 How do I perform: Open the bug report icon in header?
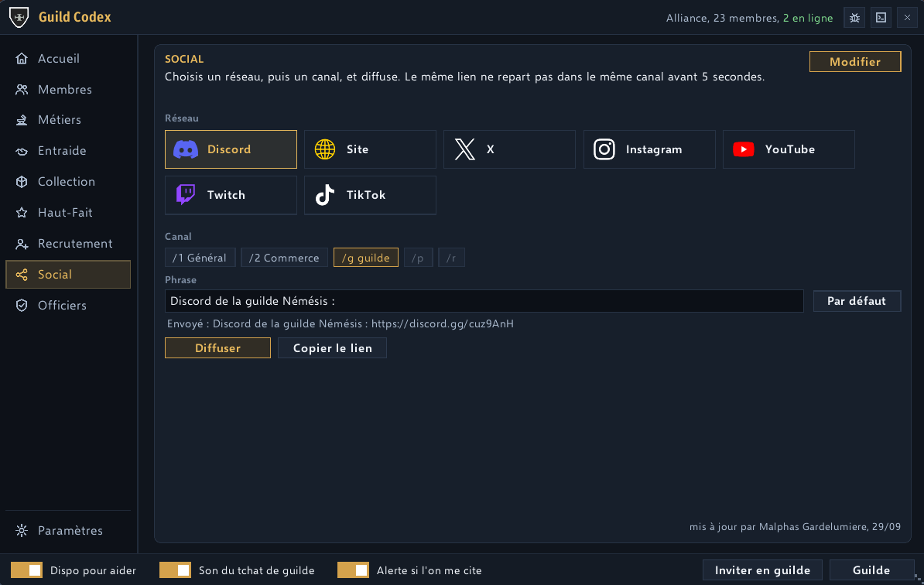(854, 18)
